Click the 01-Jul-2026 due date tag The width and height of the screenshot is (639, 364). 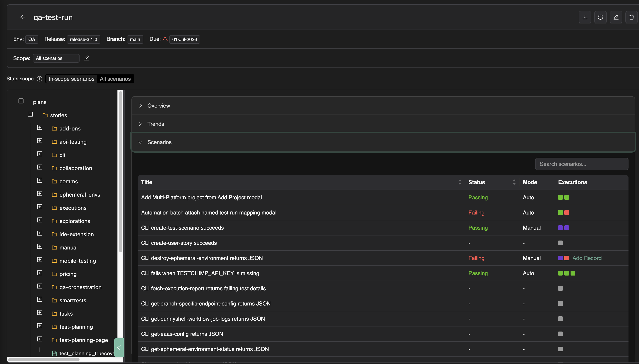[185, 39]
